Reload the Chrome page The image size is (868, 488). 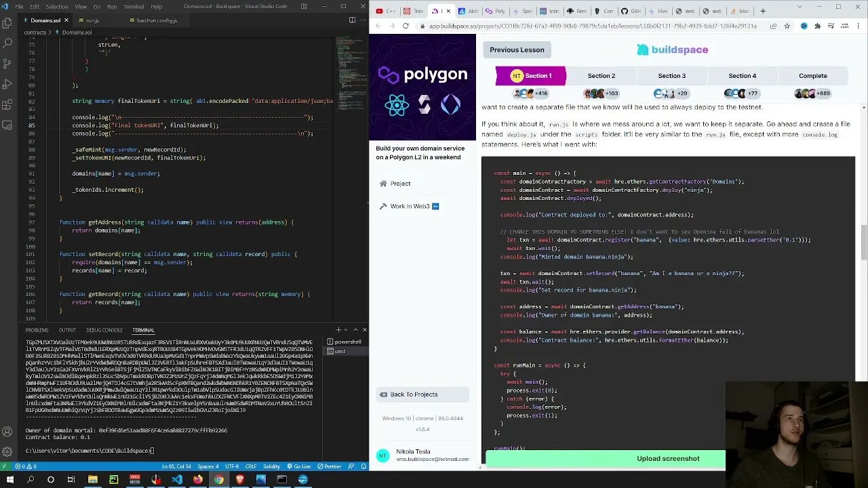click(x=406, y=26)
